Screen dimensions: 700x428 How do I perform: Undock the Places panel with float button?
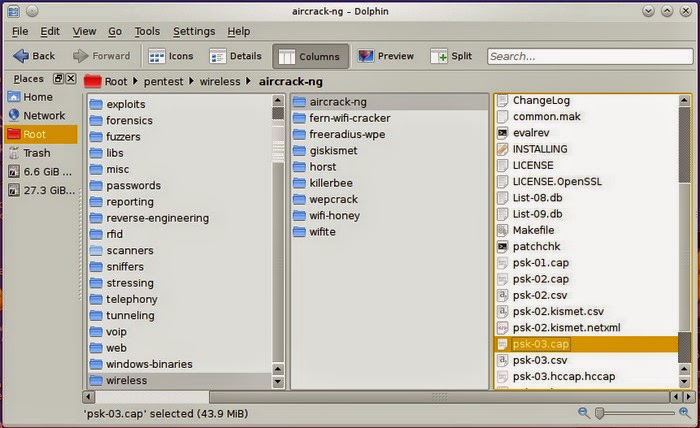58,79
